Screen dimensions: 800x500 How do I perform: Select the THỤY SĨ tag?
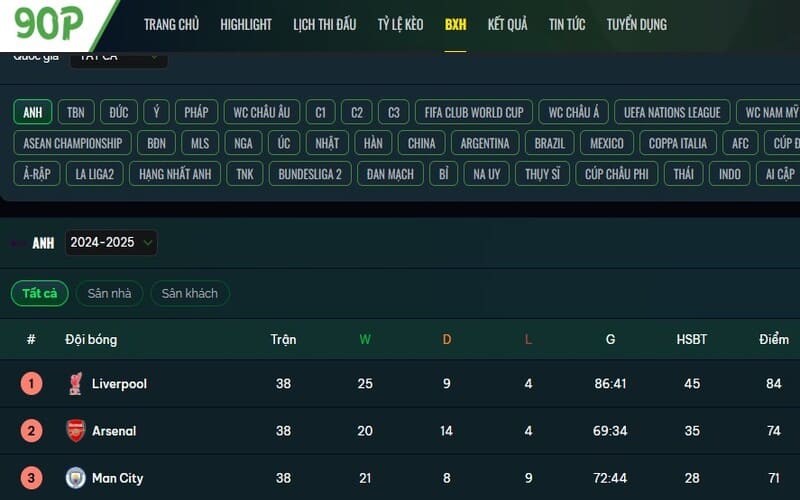coord(542,174)
